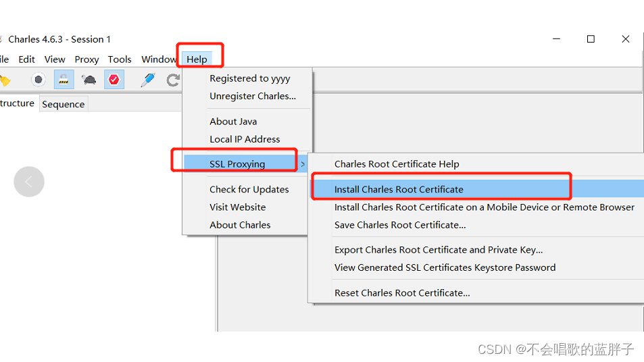Select View Generated SSL Certificates Keystore Password
This screenshot has height=362, width=644.
point(445,267)
